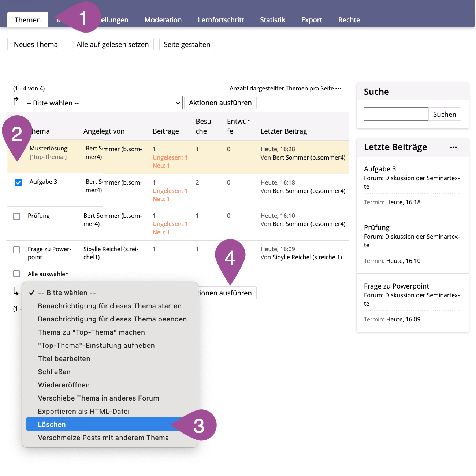This screenshot has height=476, width=476.
Task: Click the Neues Thema button
Action: tap(36, 44)
